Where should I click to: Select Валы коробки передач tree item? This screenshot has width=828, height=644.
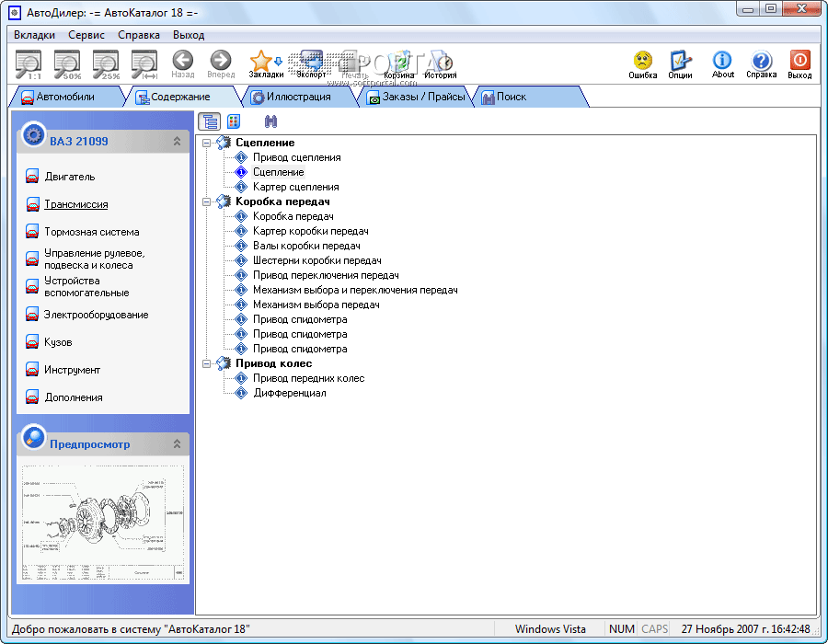tap(306, 246)
